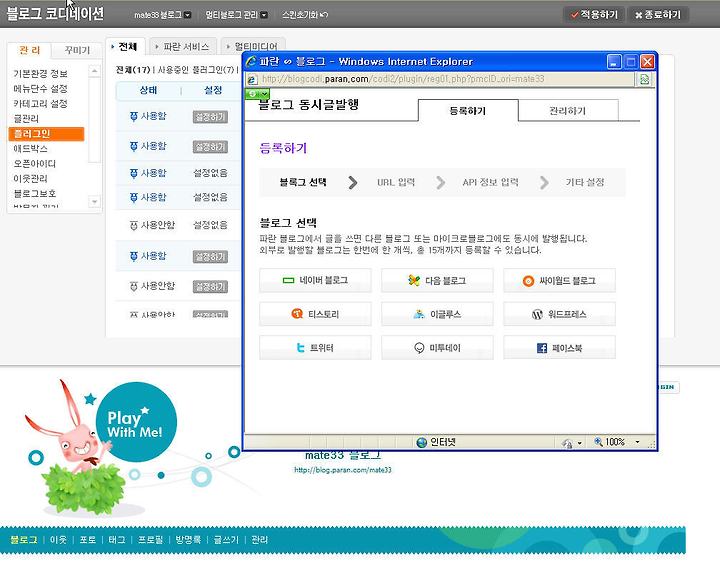Open 애드박스 in the sidebar
Screen dimensions: 720x568
(30, 149)
